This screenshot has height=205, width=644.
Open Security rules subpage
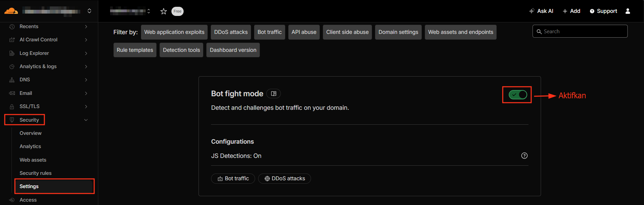(x=36, y=173)
